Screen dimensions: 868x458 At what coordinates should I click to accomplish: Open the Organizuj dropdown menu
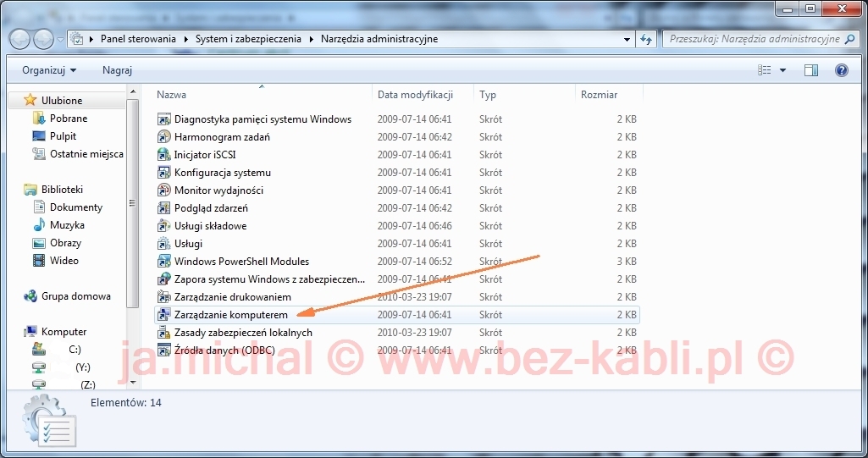[49, 70]
